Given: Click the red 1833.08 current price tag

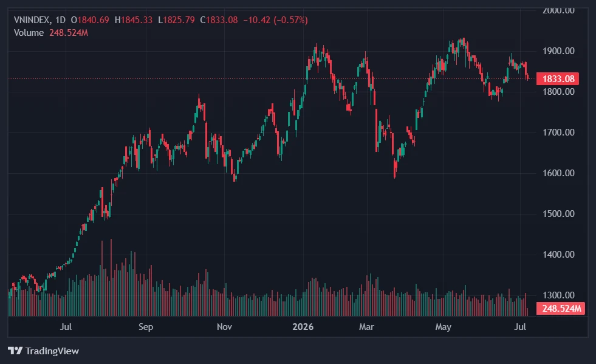Looking at the screenshot, I should tap(558, 79).
